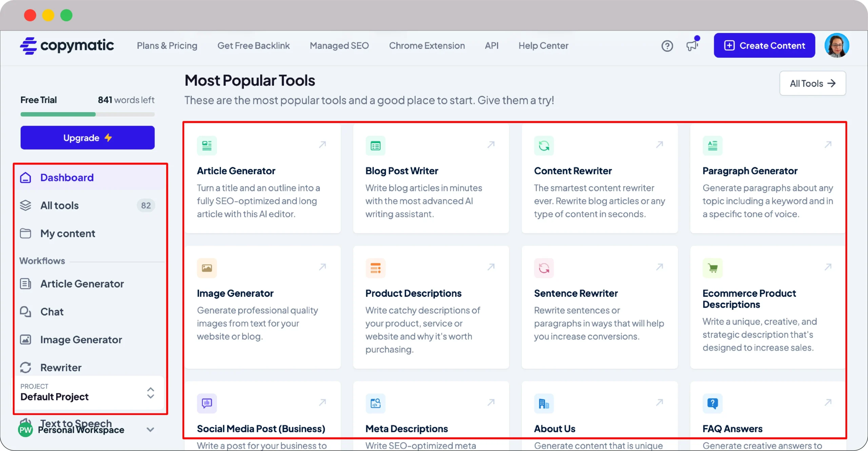Image resolution: width=868 pixels, height=451 pixels.
Task: Click the arrow on Sentence Rewriter card
Action: point(659,267)
